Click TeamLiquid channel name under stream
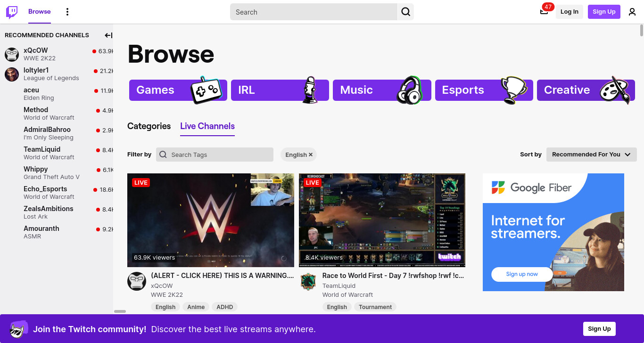 coord(339,286)
